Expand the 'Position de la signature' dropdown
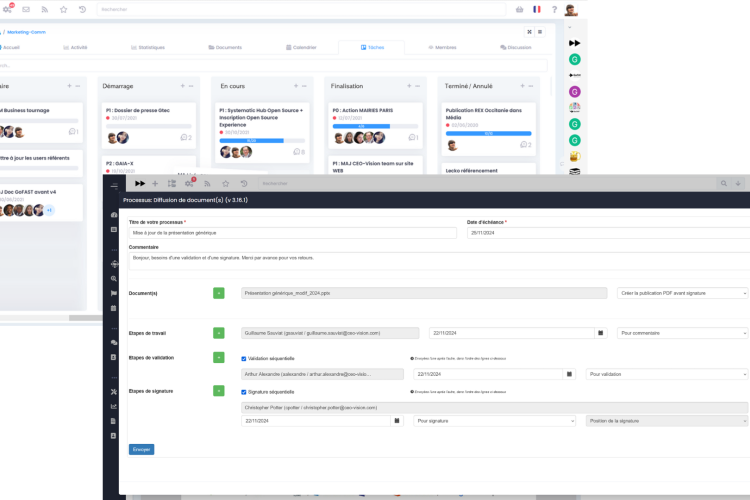750x500 pixels. click(x=666, y=421)
